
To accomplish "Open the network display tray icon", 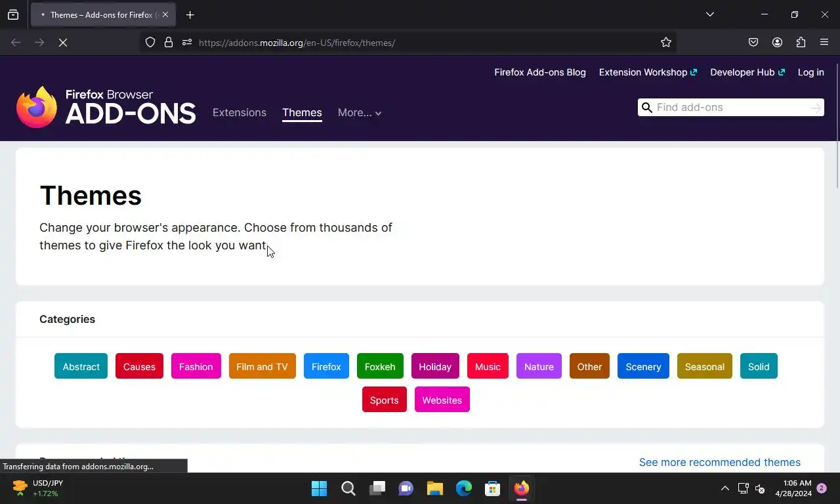I will (744, 488).
